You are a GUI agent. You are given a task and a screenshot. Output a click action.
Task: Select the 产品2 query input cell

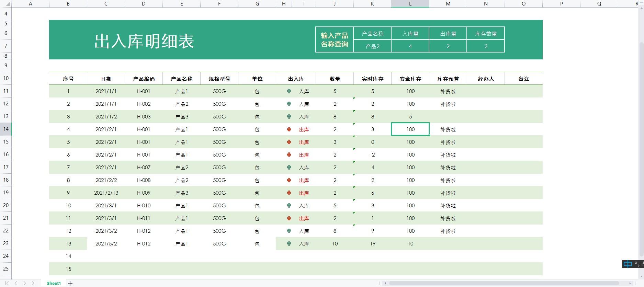[x=372, y=46]
